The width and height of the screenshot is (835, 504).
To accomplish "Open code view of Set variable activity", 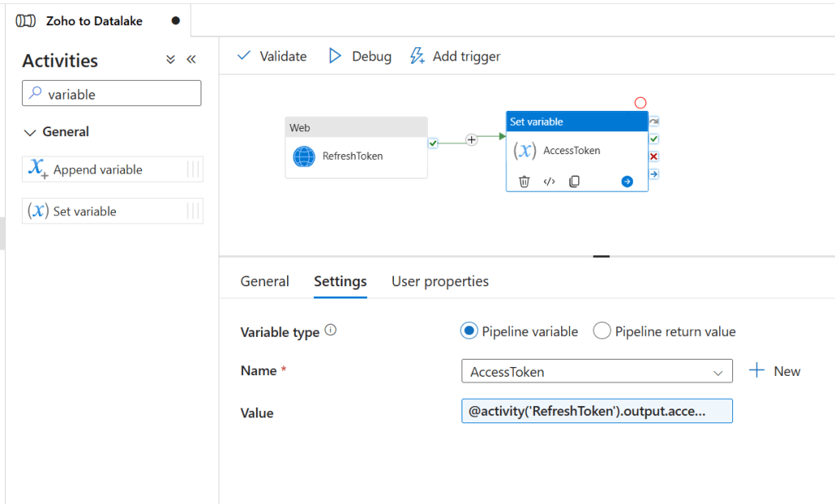I will click(549, 181).
